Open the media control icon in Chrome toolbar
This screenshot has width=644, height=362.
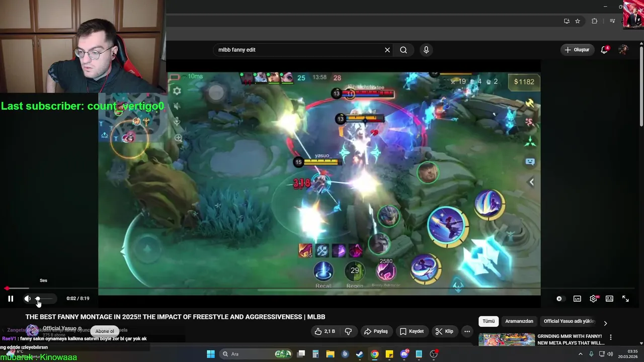[x=612, y=21]
